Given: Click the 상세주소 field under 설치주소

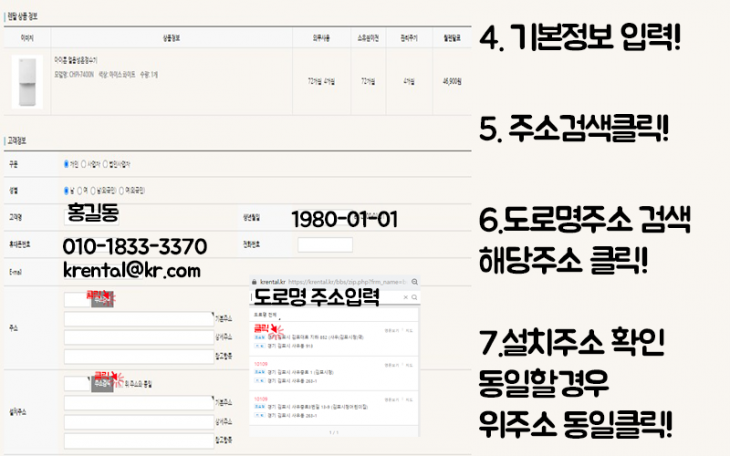Looking at the screenshot, I should click(x=139, y=422).
